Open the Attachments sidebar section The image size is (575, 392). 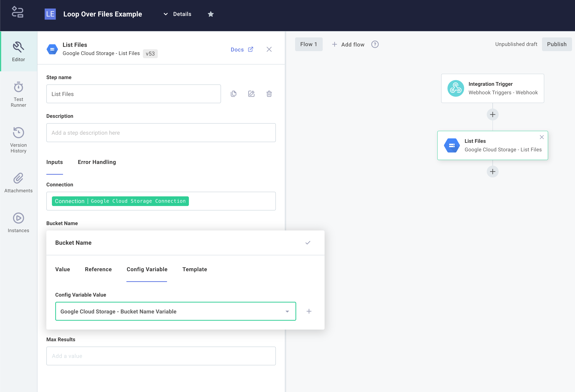(19, 183)
